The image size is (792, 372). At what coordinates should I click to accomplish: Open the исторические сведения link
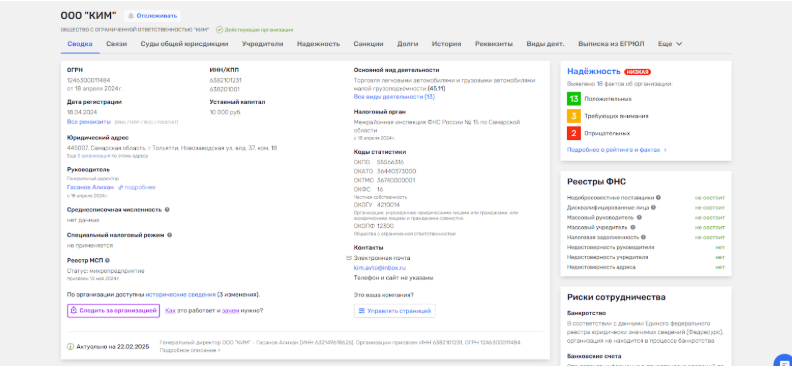click(180, 294)
